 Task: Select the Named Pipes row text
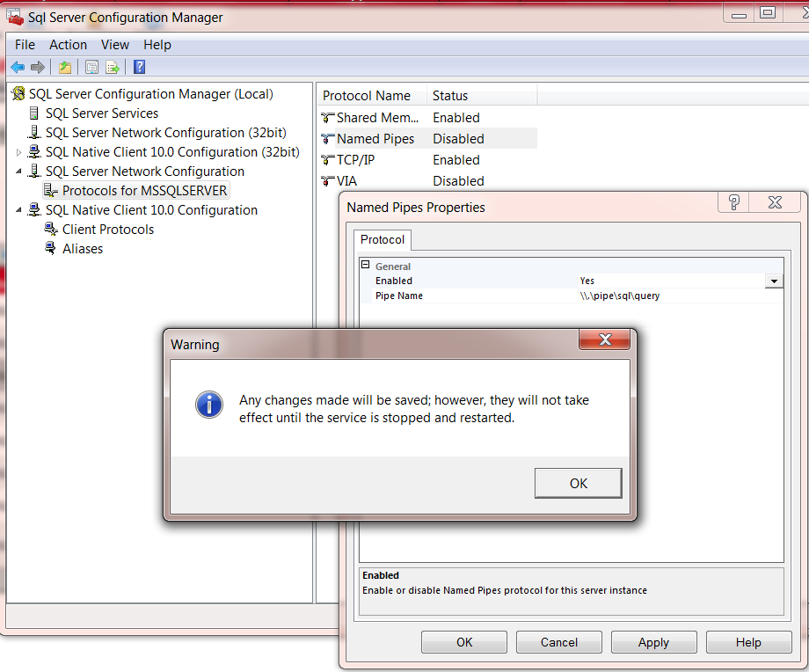point(375,139)
